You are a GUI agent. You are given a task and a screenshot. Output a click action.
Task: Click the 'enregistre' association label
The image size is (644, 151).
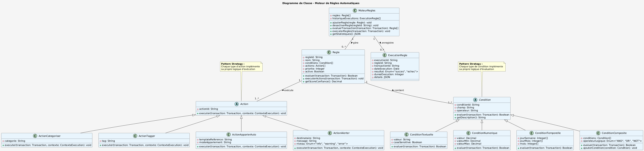click(x=388, y=43)
